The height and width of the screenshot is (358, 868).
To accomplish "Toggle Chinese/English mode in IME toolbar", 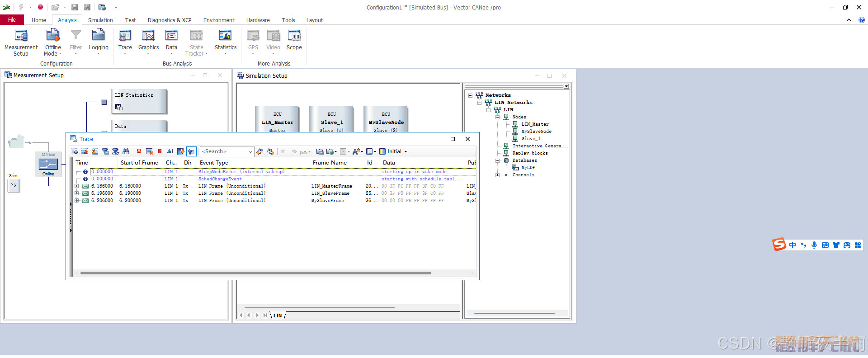I will click(793, 245).
